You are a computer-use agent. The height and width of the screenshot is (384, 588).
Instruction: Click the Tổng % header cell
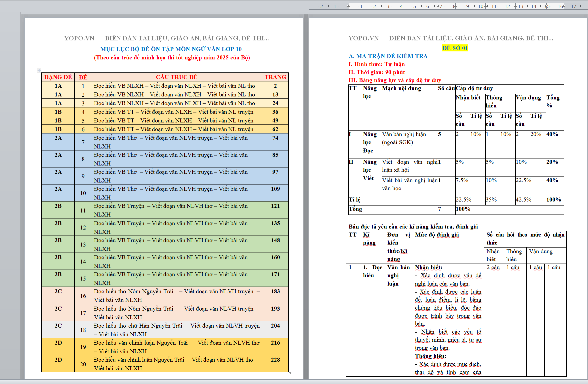555,112
